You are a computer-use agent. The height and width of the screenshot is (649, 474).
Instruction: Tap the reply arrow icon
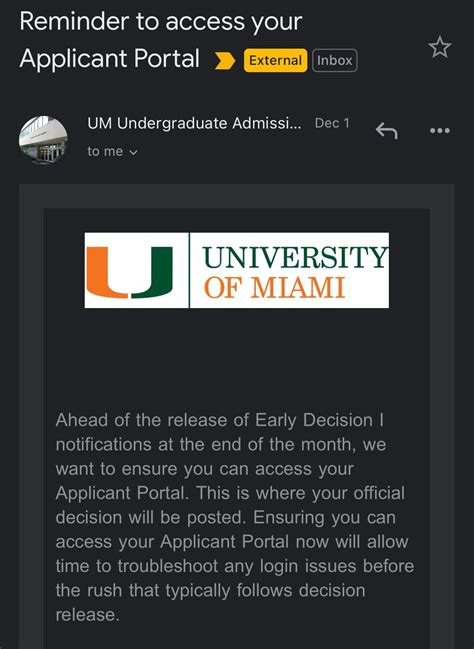[x=386, y=131]
